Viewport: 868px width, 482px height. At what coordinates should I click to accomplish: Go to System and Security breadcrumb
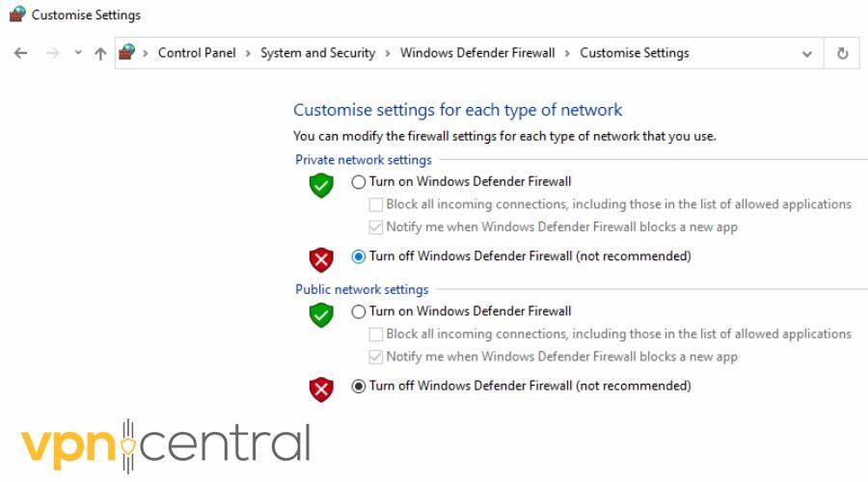(317, 53)
